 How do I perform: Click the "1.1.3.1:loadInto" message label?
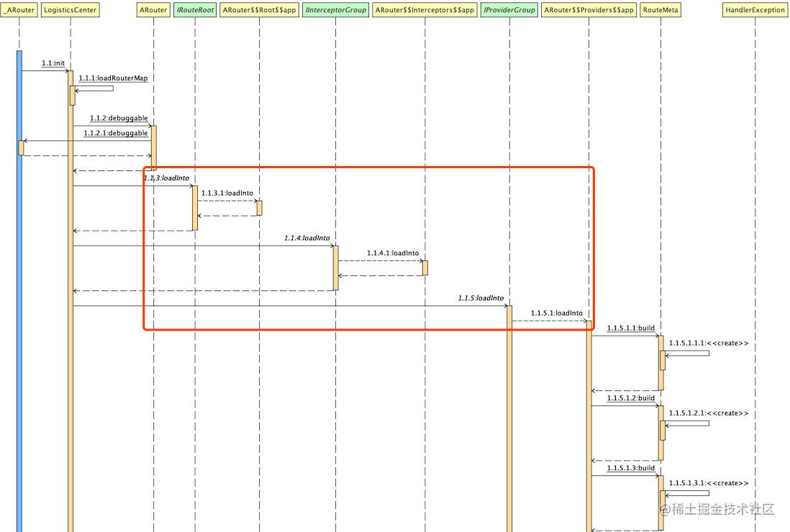click(x=227, y=193)
